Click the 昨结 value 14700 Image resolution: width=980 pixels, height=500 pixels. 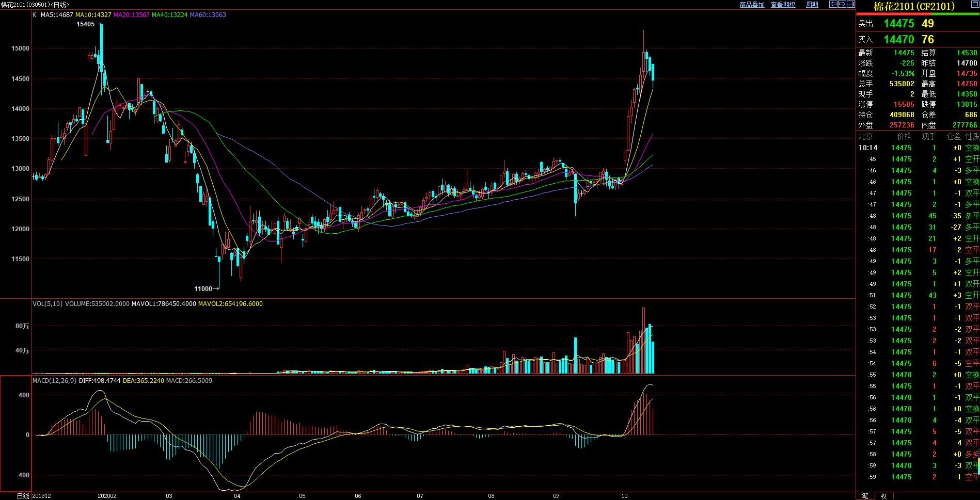coord(967,63)
